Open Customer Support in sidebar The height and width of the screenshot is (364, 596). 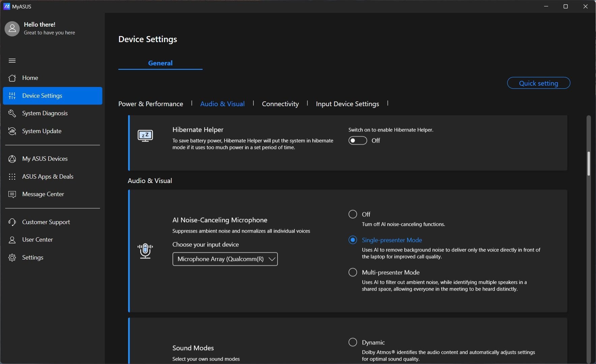pyautogui.click(x=53, y=222)
